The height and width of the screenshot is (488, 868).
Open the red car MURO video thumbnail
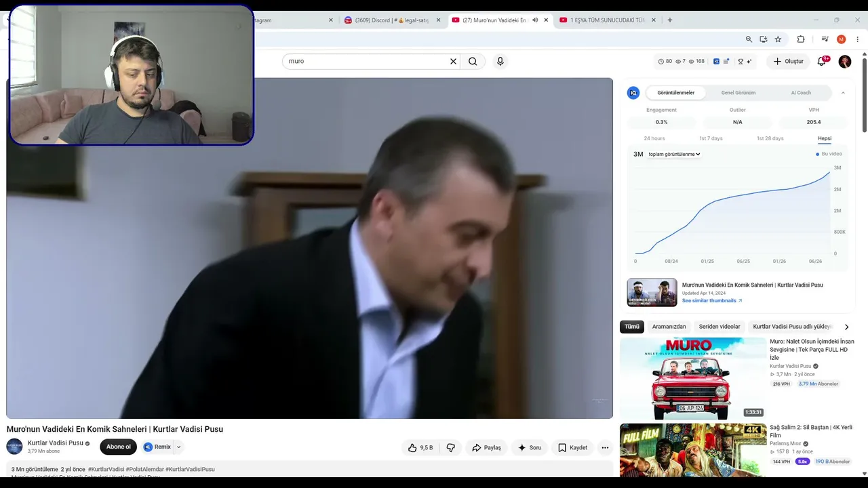(x=693, y=378)
